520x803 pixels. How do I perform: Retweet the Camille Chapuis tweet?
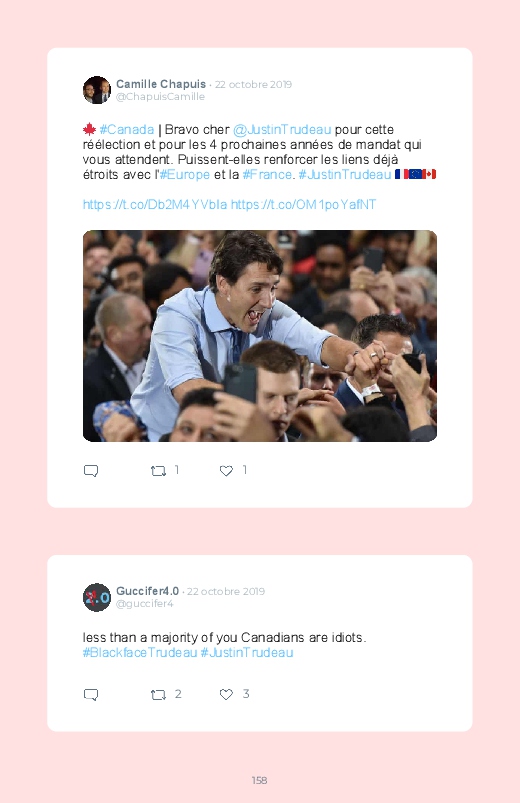point(158,471)
